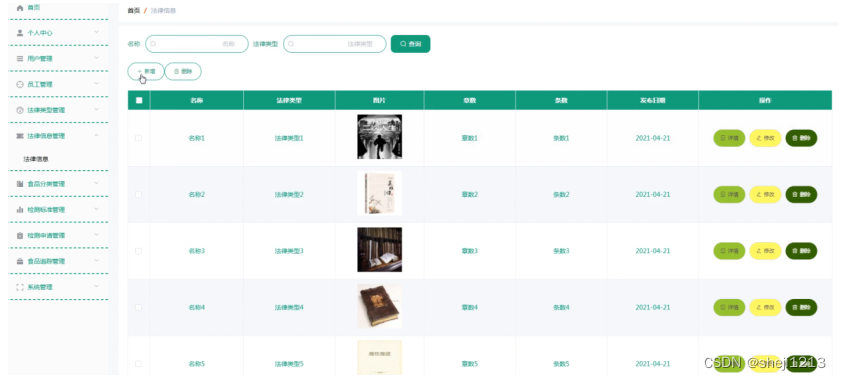Click the icon beside 法律信息管理
841x380 pixels.
click(x=20, y=136)
